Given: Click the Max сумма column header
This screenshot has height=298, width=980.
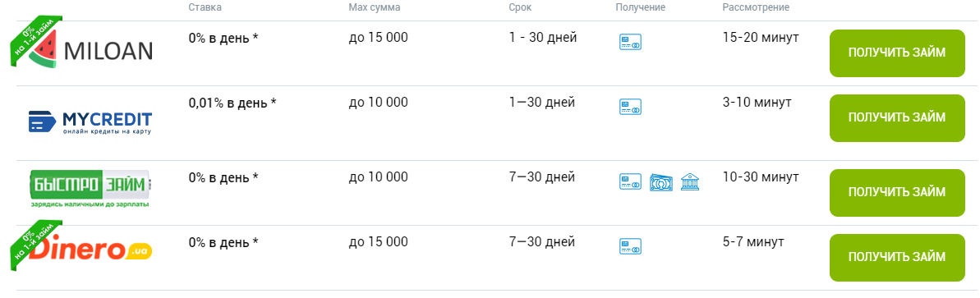Looking at the screenshot, I should tap(375, 7).
